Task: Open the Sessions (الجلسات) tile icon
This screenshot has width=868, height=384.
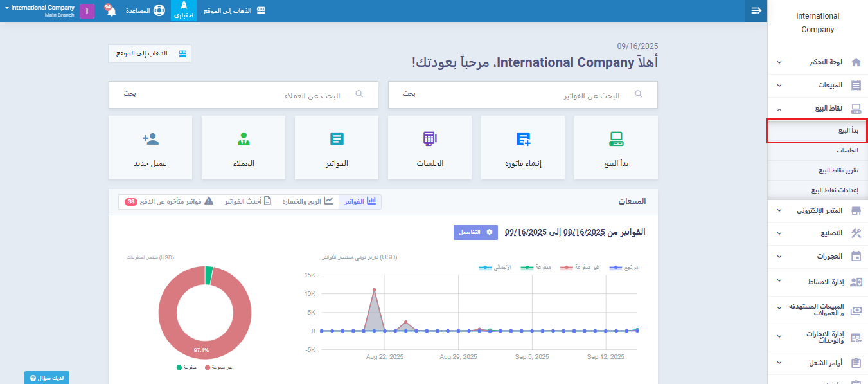Action: (429, 139)
